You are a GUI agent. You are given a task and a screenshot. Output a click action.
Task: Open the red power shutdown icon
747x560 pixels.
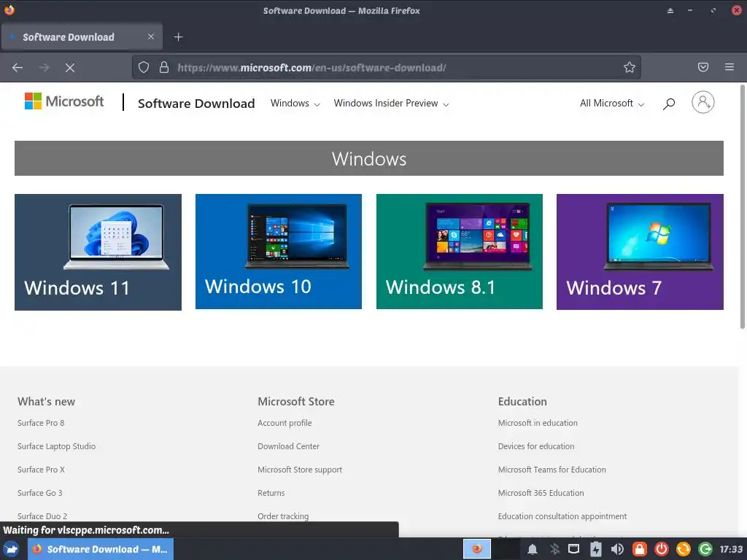click(x=661, y=550)
